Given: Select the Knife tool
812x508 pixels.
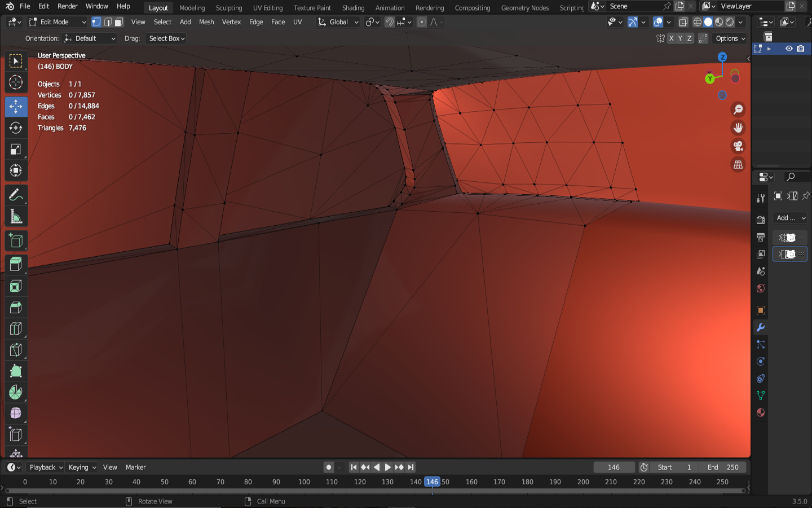Looking at the screenshot, I should click(x=16, y=350).
